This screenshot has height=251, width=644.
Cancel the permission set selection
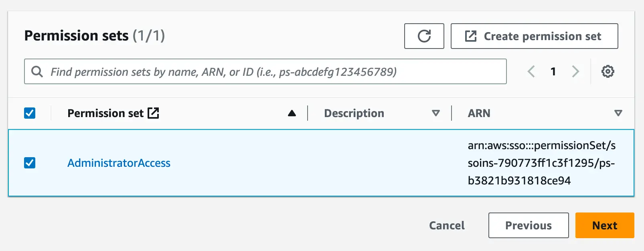click(x=447, y=225)
